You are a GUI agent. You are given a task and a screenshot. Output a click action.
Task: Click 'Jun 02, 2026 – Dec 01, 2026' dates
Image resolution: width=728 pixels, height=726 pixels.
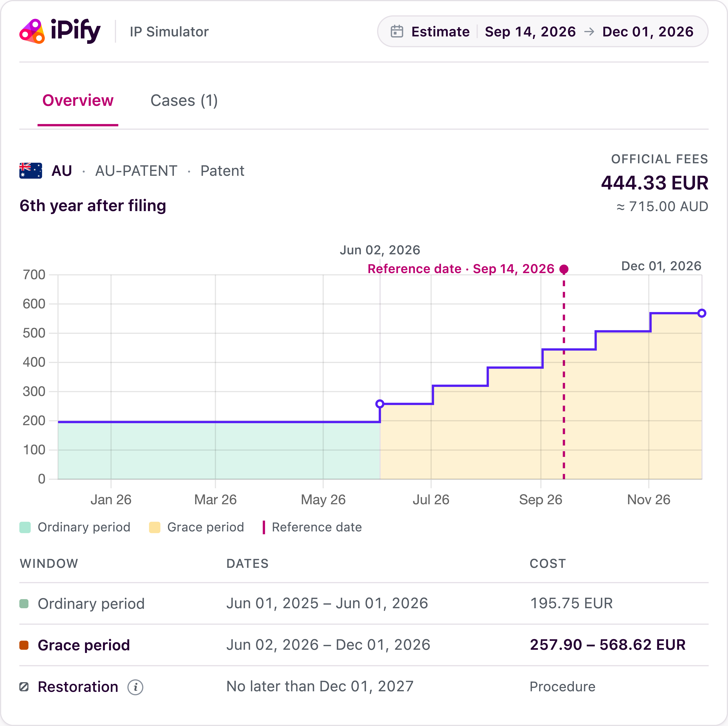point(328,645)
